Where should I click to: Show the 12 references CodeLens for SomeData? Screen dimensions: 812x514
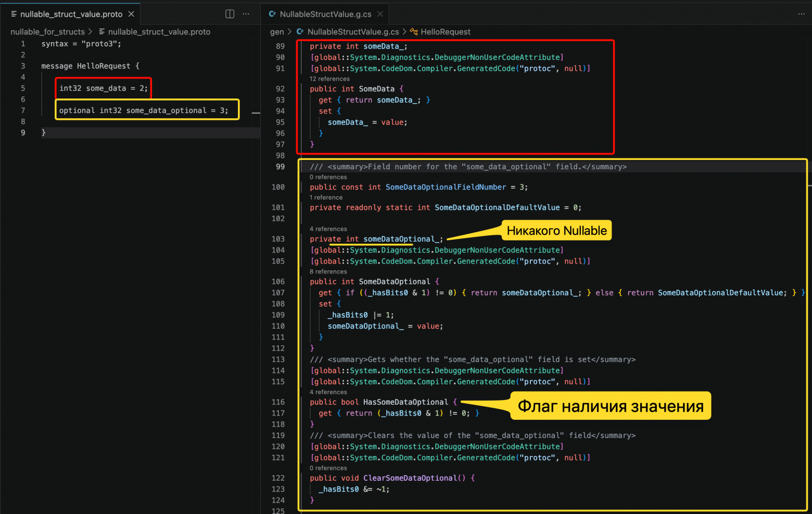tap(329, 79)
